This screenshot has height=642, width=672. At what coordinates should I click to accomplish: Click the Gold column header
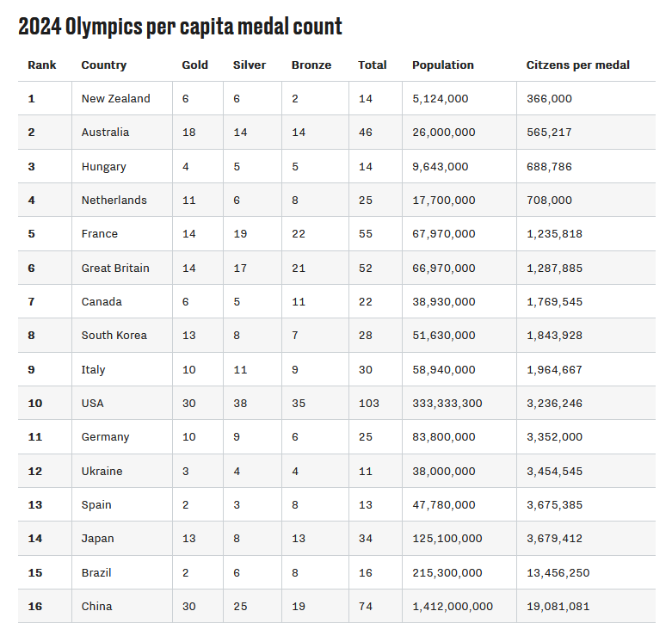click(194, 65)
